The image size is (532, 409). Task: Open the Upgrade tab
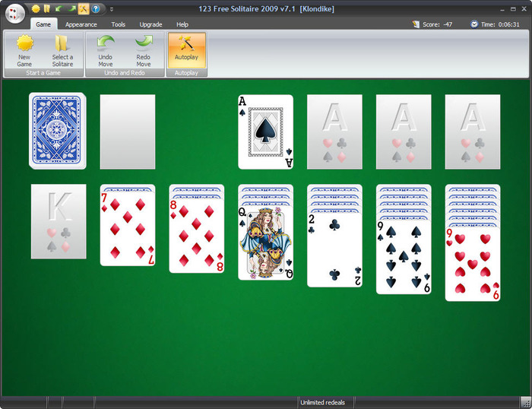[150, 24]
